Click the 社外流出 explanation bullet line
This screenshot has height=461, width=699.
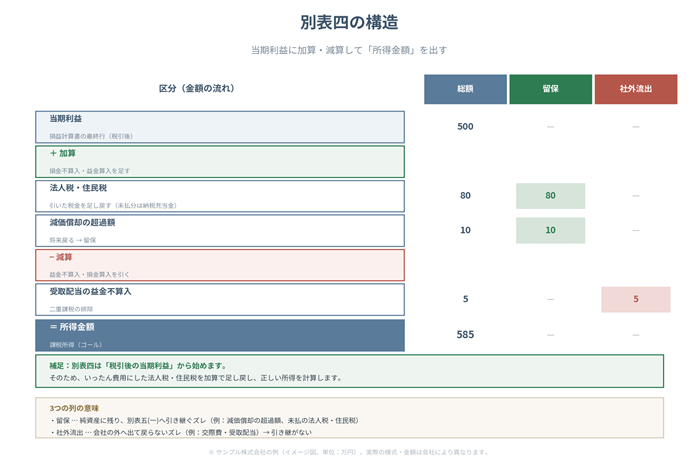pyautogui.click(x=181, y=432)
